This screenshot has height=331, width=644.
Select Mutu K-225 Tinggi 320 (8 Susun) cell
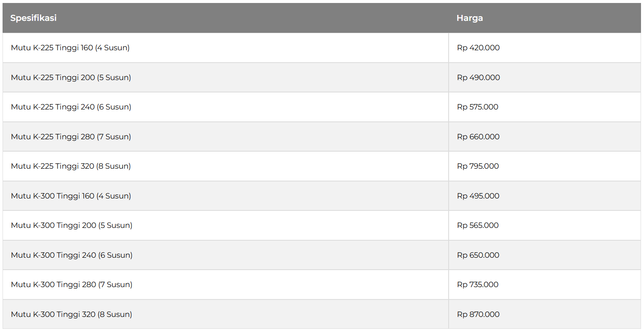click(226, 166)
